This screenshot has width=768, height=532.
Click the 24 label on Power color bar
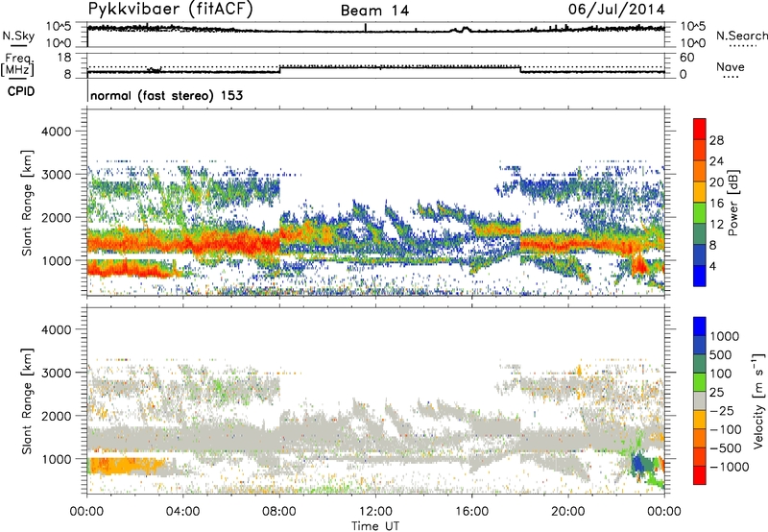coord(716,161)
